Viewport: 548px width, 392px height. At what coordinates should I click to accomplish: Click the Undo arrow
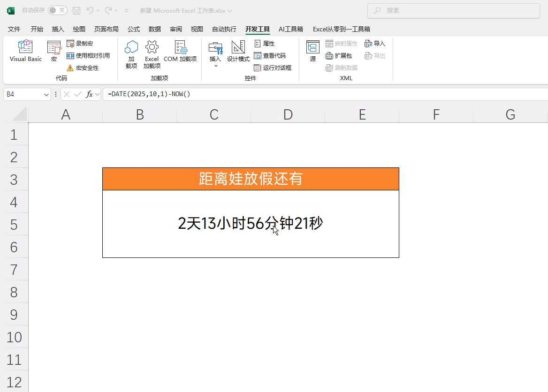(90, 10)
